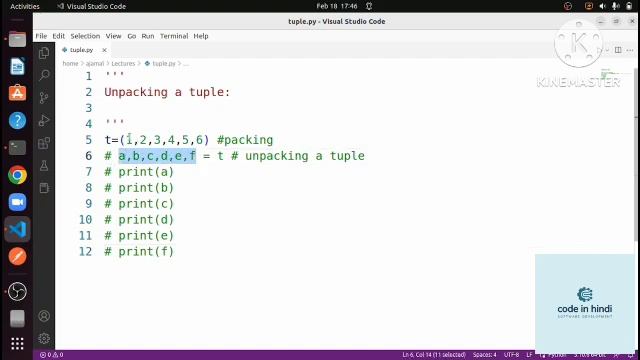The image size is (640, 360).
Task: Click Spaces: 4 indentation status
Action: coord(485,355)
